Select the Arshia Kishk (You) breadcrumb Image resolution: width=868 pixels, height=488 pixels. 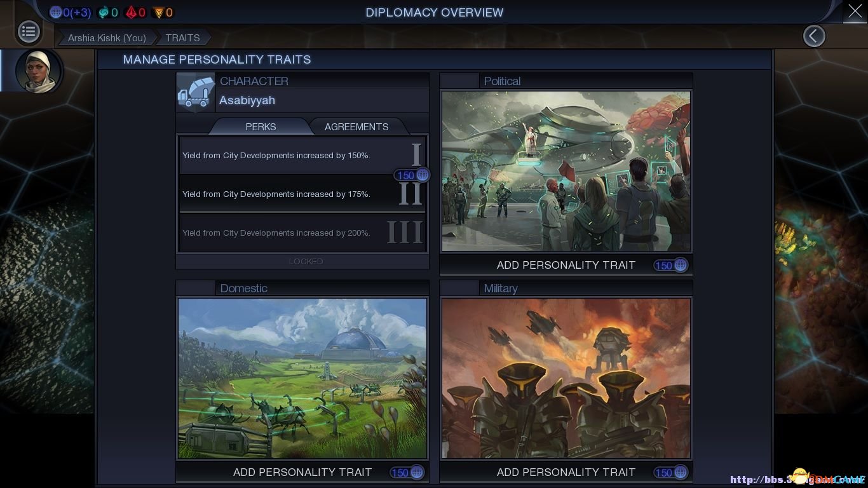(x=107, y=37)
